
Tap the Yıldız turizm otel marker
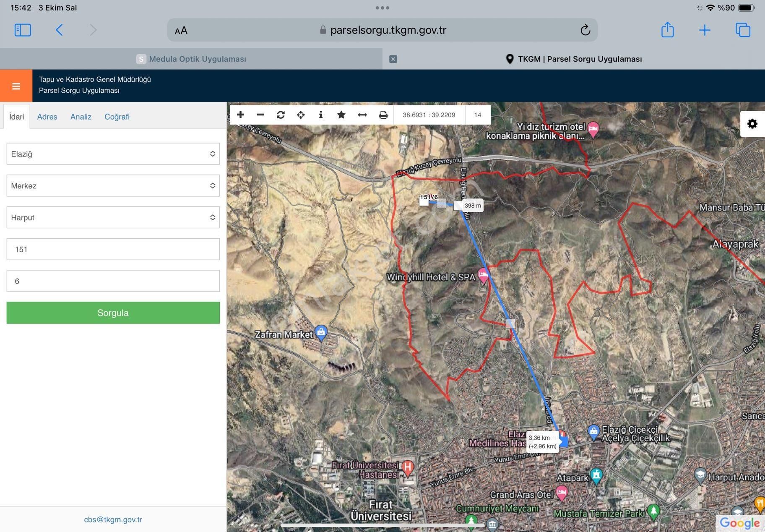(x=593, y=128)
